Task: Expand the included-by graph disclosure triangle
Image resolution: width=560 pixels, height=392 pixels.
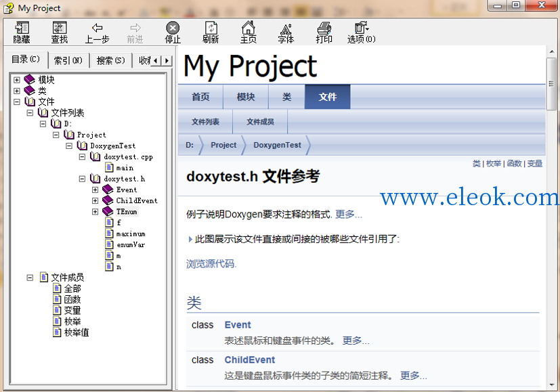Action: [190, 239]
